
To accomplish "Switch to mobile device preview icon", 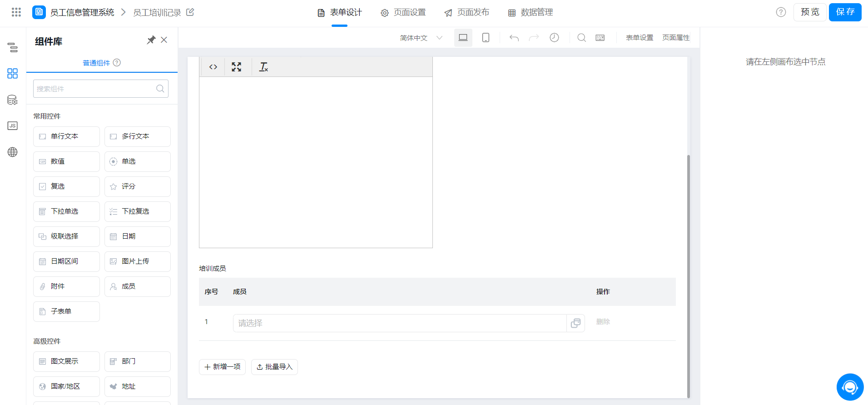I will tap(486, 38).
